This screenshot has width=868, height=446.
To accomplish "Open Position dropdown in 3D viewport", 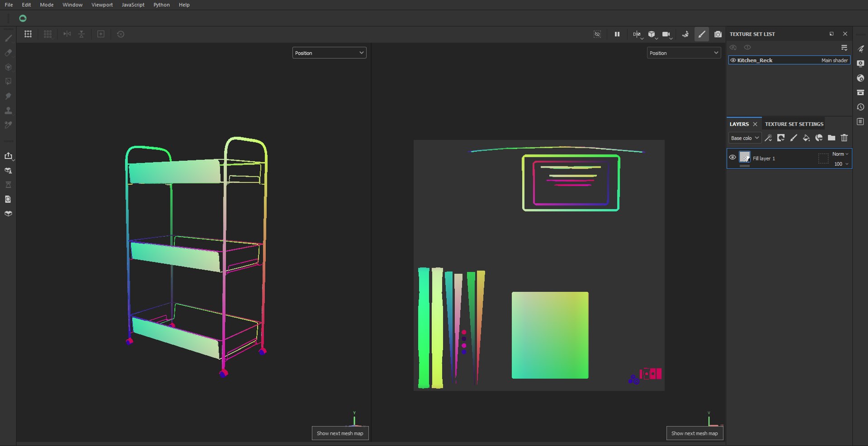I will tap(329, 53).
